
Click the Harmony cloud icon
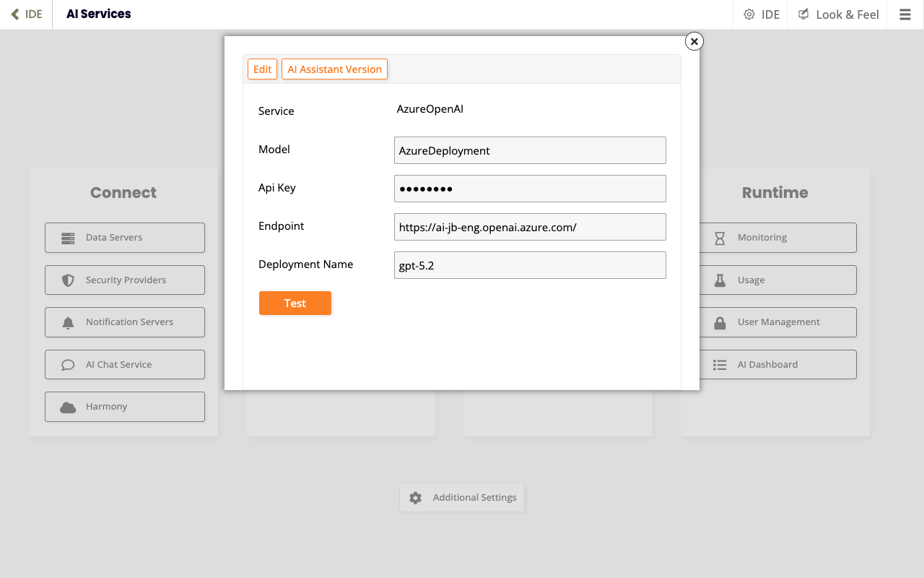click(x=68, y=407)
